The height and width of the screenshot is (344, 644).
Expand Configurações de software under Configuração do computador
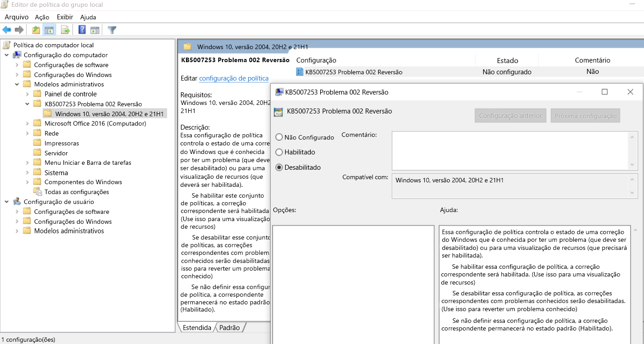point(17,65)
